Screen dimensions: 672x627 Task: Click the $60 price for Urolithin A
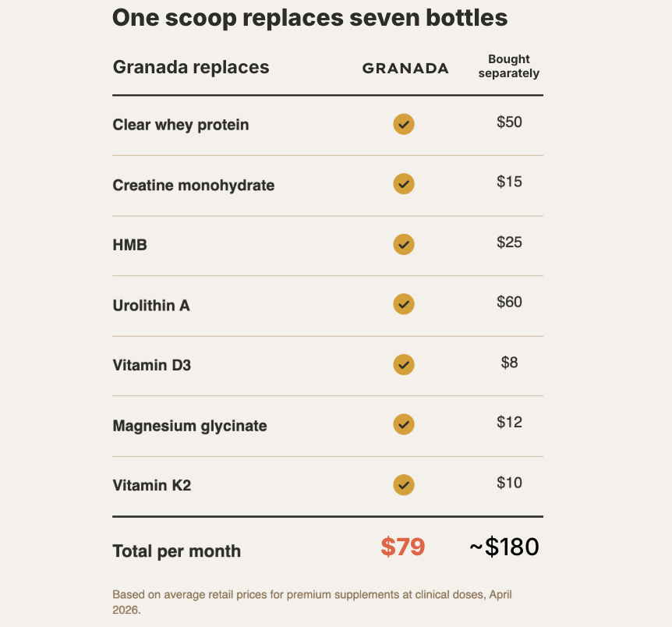pos(509,302)
